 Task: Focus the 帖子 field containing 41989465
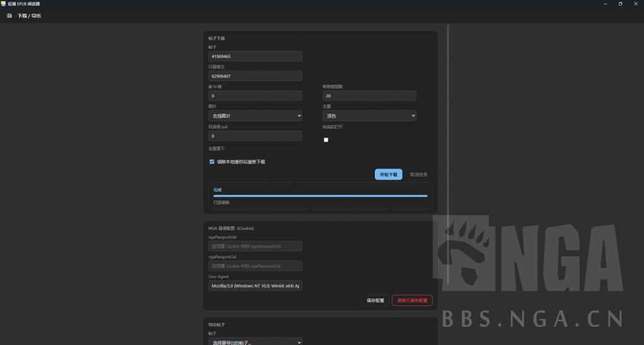click(255, 56)
